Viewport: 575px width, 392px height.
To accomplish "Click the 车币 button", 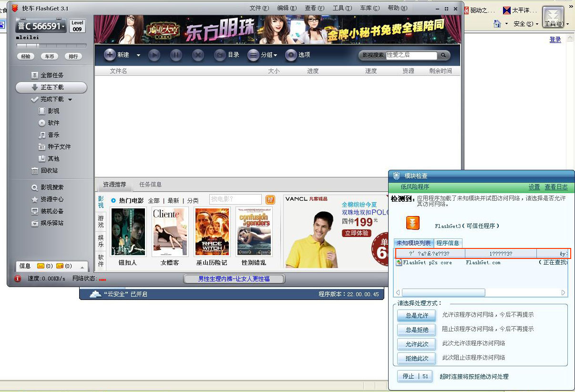I will (50, 56).
